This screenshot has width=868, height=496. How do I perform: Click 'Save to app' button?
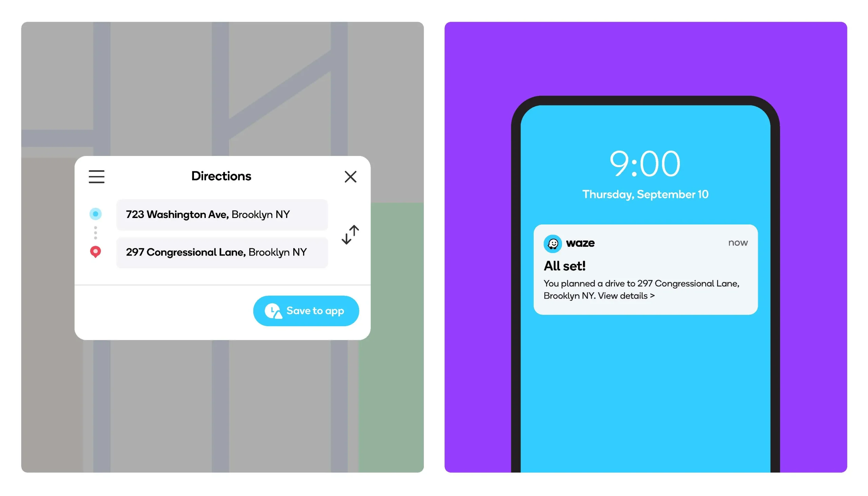pyautogui.click(x=307, y=311)
